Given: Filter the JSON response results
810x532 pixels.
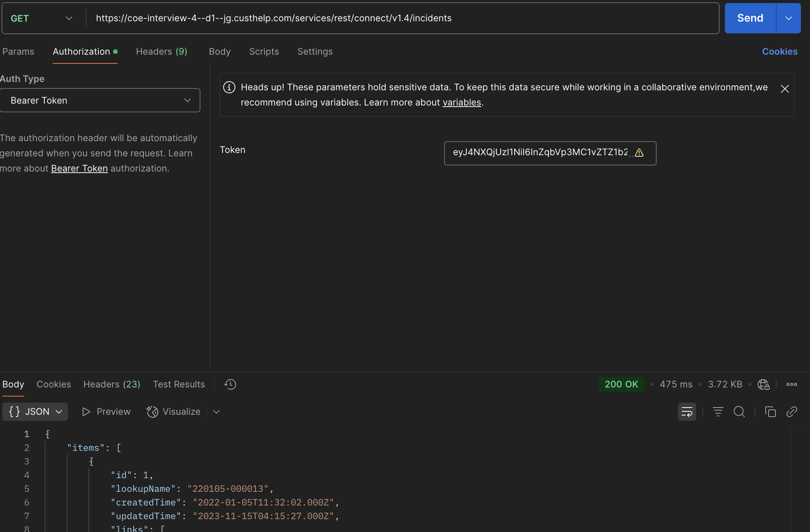Looking at the screenshot, I should point(717,412).
